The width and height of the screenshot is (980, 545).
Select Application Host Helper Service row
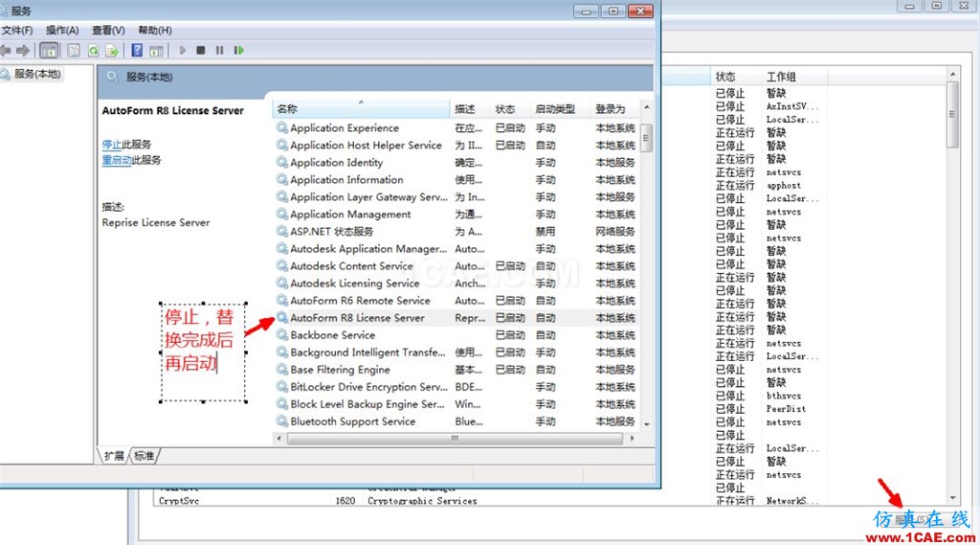pos(457,146)
